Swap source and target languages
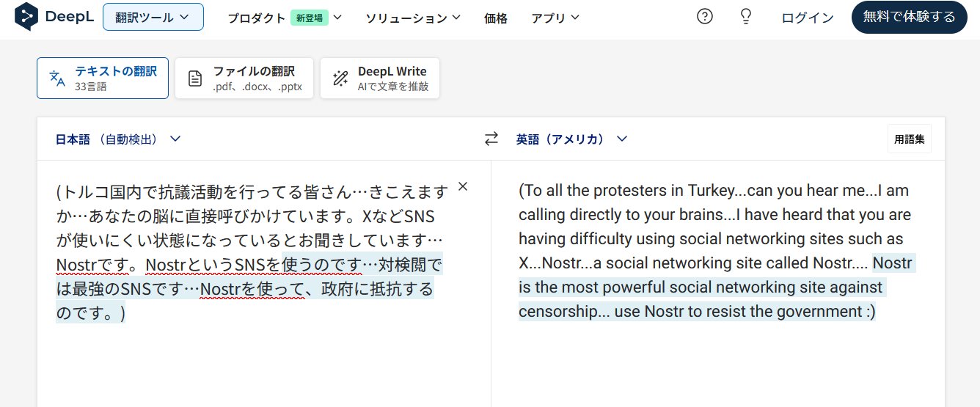 [x=491, y=139]
